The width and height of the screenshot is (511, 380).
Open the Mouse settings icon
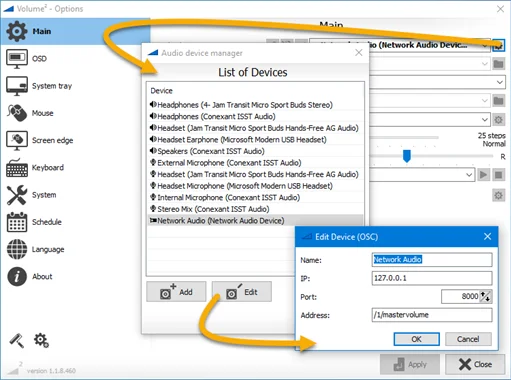[17, 113]
